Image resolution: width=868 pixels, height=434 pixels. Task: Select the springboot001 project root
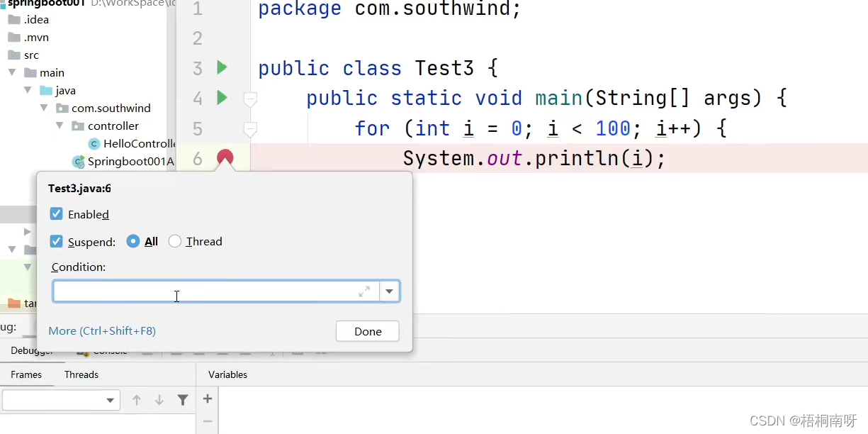coord(47,3)
